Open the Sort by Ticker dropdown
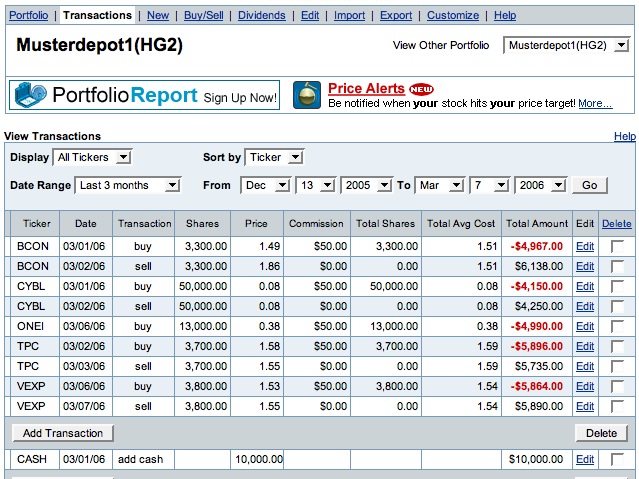The image size is (639, 479). [x=274, y=157]
